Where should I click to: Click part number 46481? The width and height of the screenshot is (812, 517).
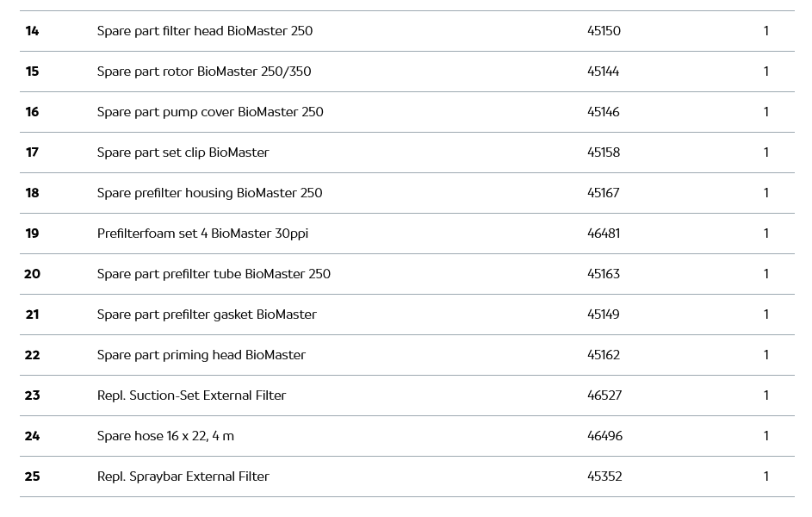[x=603, y=234]
